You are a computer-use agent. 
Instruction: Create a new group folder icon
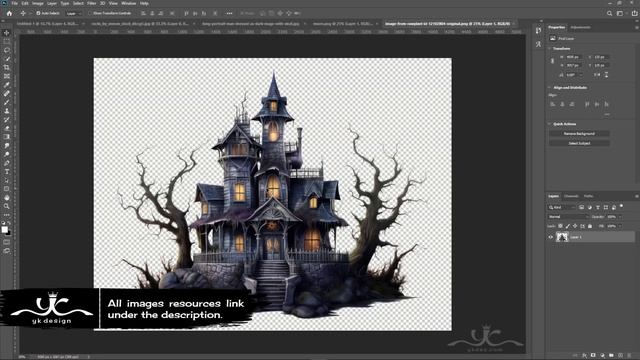pos(611,356)
